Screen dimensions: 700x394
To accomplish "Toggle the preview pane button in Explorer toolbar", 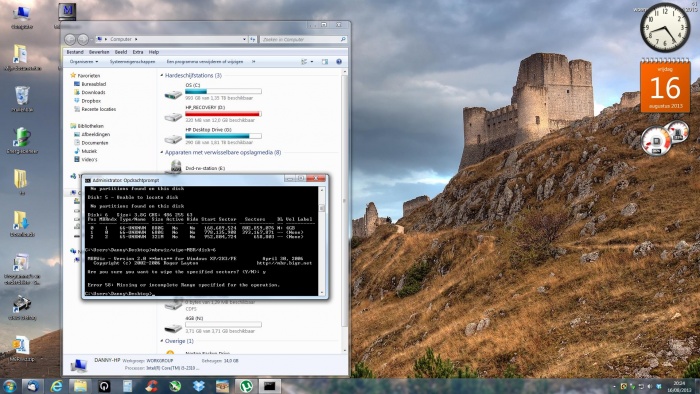I will 325,62.
